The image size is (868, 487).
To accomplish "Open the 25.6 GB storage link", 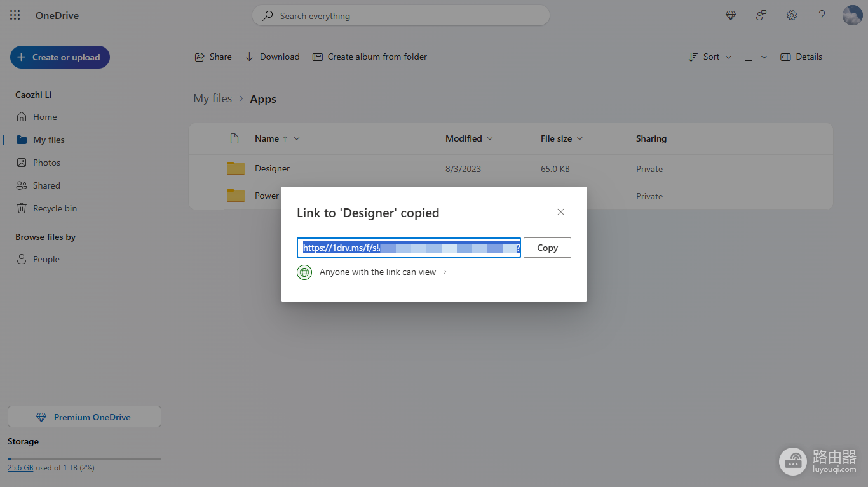I will [x=20, y=467].
